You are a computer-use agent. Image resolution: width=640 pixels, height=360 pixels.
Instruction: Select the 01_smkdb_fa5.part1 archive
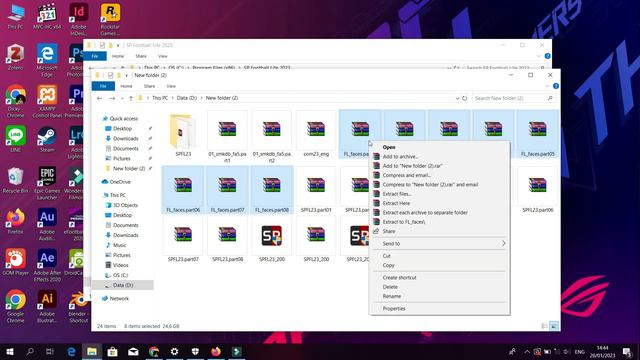(x=227, y=138)
